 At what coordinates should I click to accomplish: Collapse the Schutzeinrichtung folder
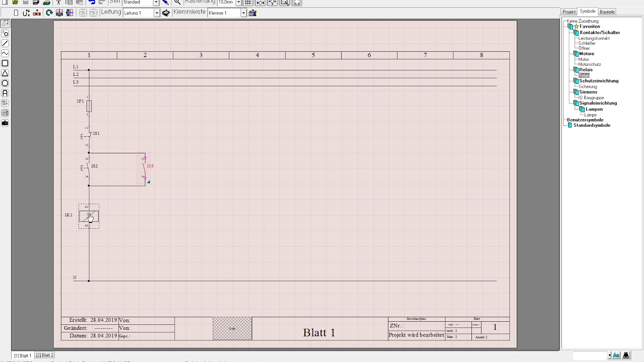pyautogui.click(x=576, y=81)
